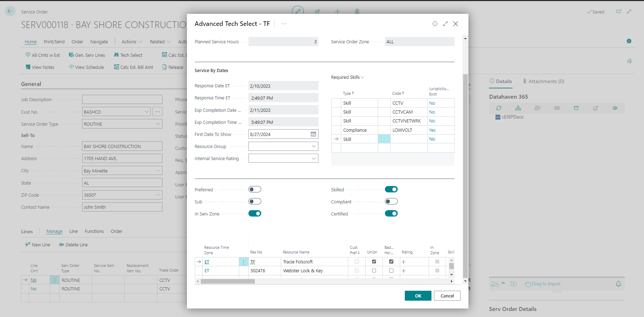This screenshot has height=317, width=644.
Task: Click the green info indicator at top right
Action: 629,41
